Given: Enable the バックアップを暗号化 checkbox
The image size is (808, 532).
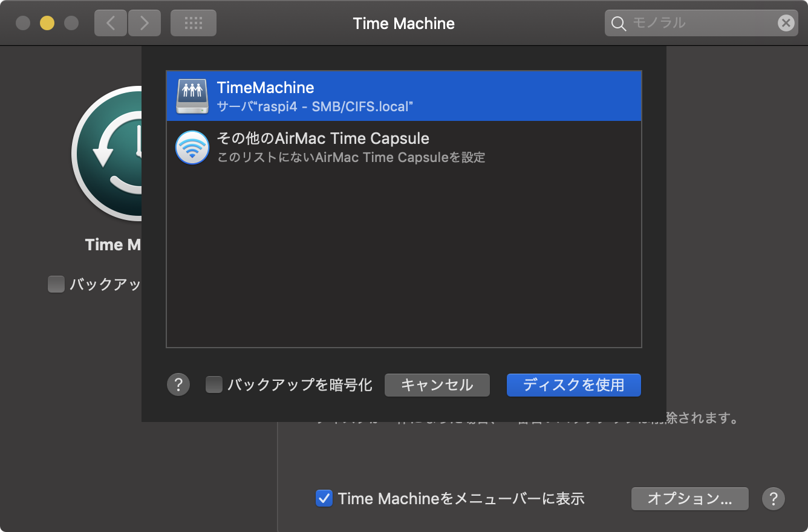Looking at the screenshot, I should click(x=214, y=384).
